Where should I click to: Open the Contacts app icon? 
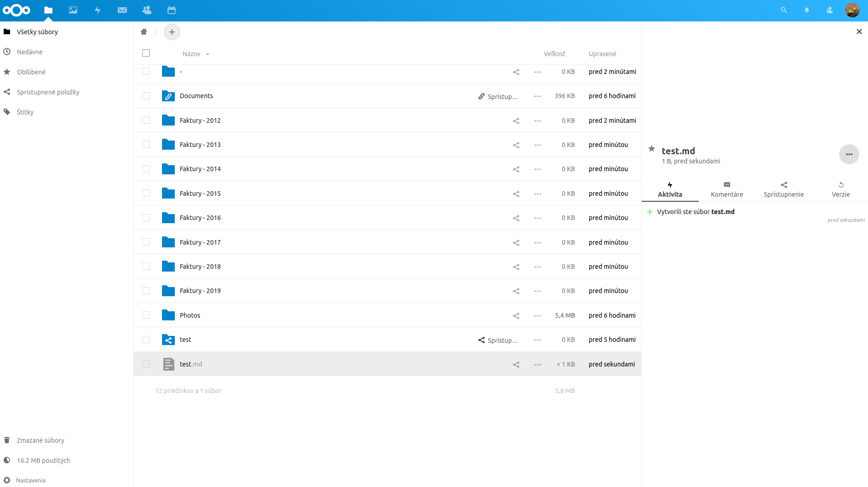pyautogui.click(x=147, y=10)
